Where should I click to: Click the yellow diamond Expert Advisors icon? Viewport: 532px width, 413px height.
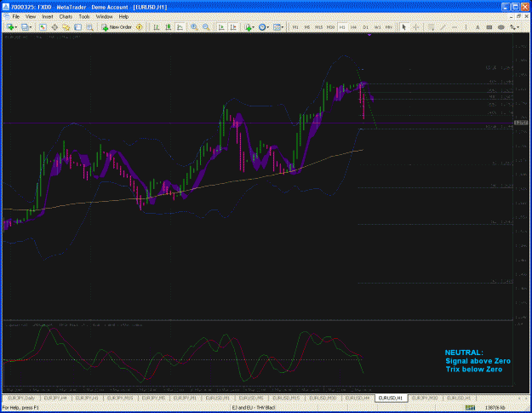point(139,27)
